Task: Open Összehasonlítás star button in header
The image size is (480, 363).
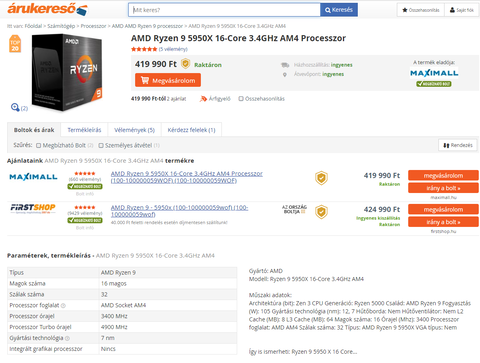Action: [x=421, y=10]
